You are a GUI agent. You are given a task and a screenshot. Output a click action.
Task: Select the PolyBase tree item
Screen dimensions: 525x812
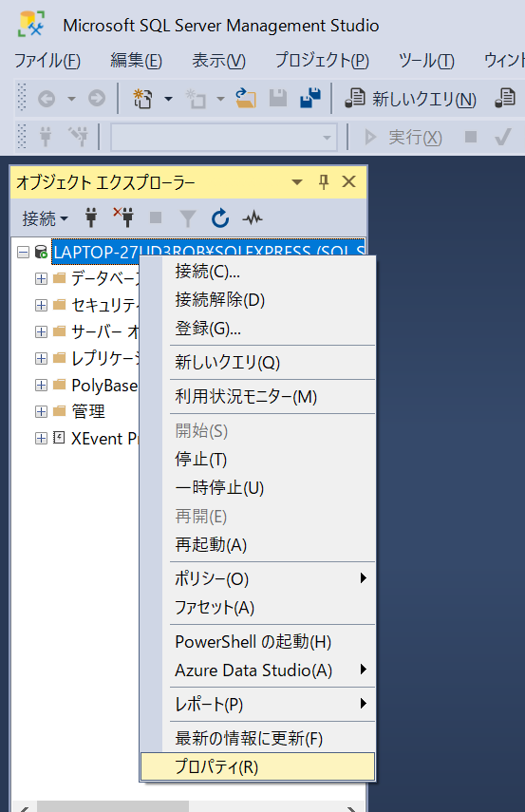click(x=104, y=386)
